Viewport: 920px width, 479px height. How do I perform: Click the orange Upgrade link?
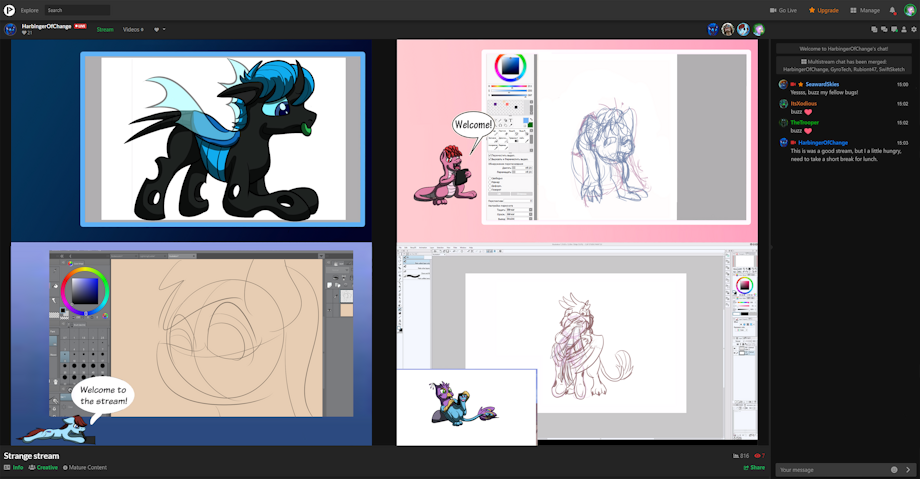pyautogui.click(x=824, y=11)
